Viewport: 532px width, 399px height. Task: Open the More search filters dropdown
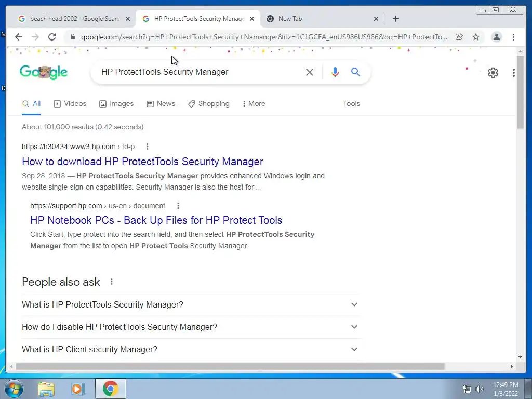(x=254, y=104)
